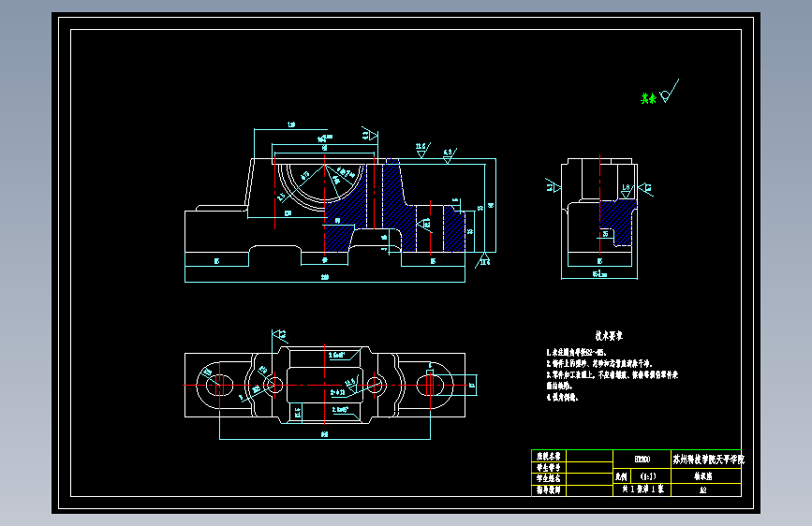Screen dimensions: 812x526
Task: Click technical requirement line 1 about fillet radius
Action: pyautogui.click(x=576, y=353)
